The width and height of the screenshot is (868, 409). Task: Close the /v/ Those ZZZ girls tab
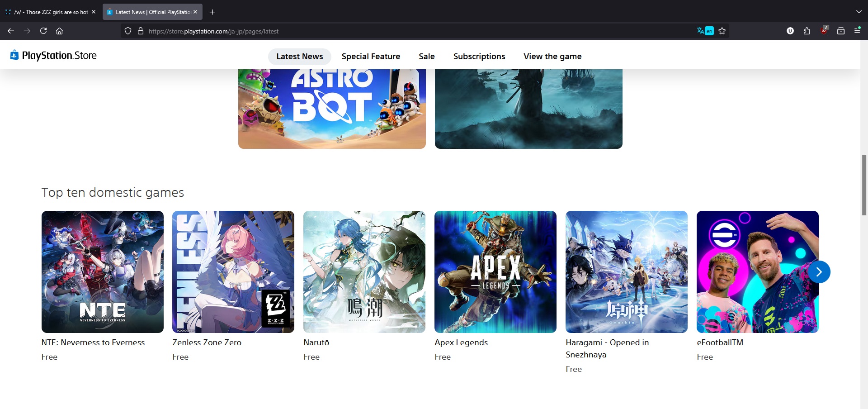pos(94,12)
